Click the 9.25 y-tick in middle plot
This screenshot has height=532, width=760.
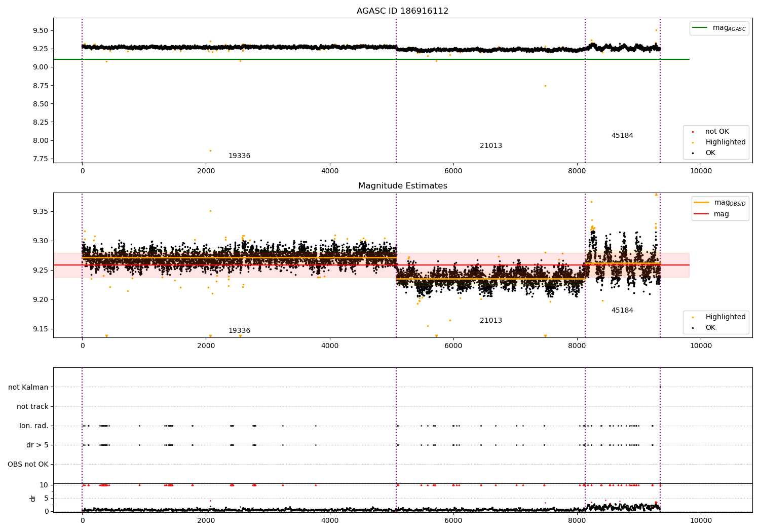pyautogui.click(x=41, y=271)
